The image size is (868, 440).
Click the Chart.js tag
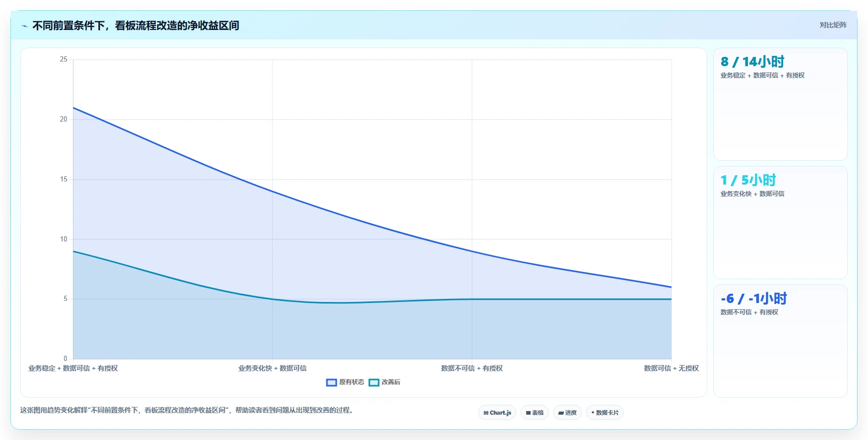(497, 413)
